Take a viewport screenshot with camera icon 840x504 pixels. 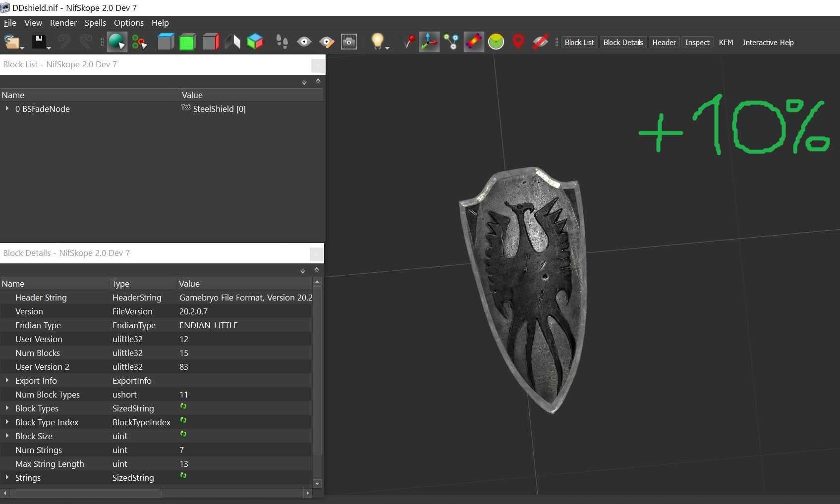click(x=349, y=42)
